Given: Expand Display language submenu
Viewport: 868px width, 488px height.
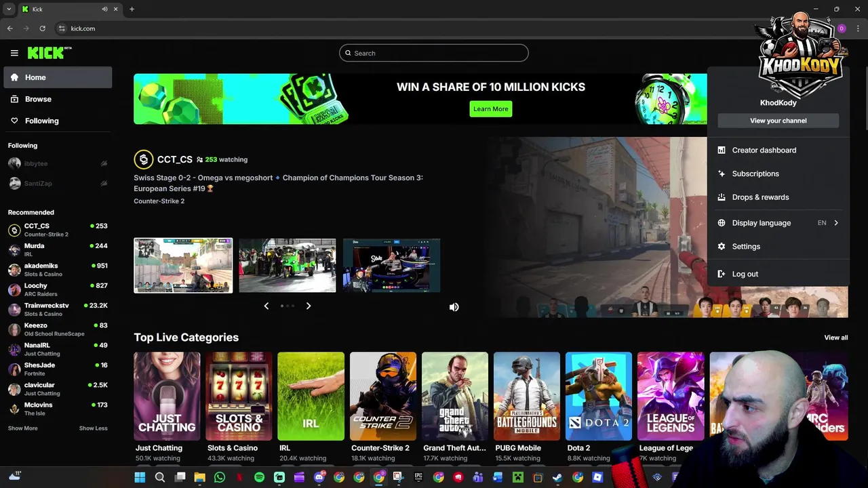Looking at the screenshot, I should click(x=778, y=223).
